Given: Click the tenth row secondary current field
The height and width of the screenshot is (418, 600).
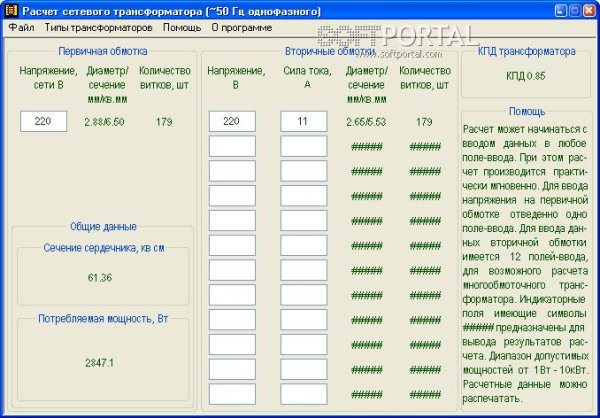Looking at the screenshot, I should [x=304, y=345].
